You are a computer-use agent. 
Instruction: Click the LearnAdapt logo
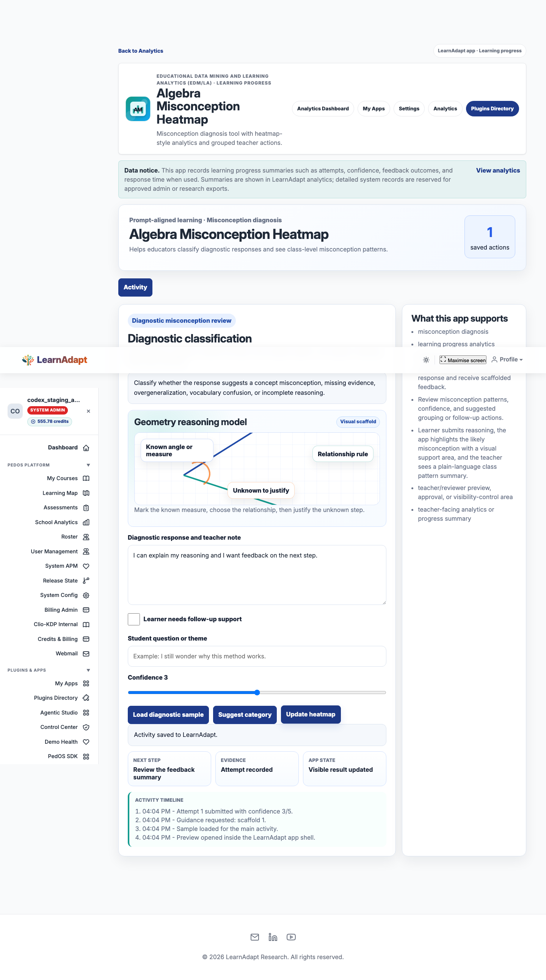[x=54, y=360]
